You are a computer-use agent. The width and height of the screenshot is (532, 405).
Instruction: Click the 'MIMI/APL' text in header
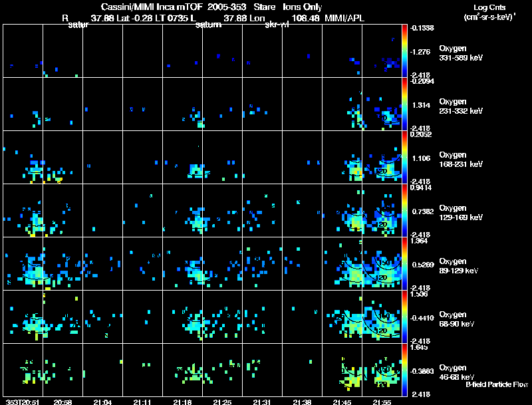tap(344, 18)
